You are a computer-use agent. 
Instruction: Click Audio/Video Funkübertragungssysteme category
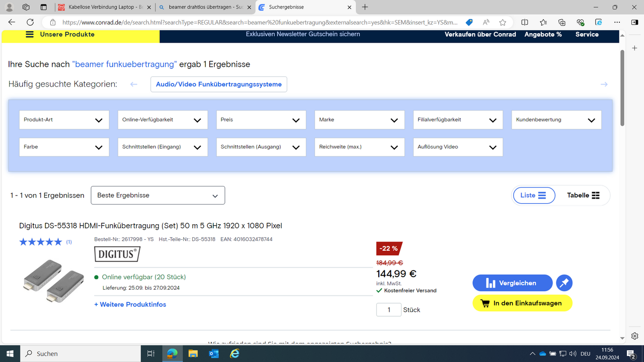(x=219, y=84)
